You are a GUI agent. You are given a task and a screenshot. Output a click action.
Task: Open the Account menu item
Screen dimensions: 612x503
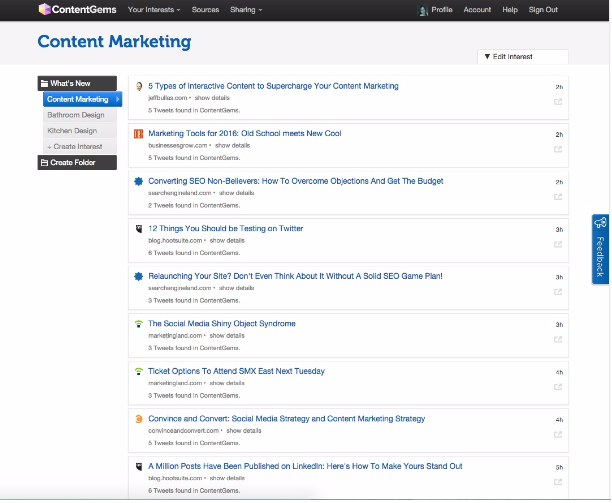click(477, 10)
